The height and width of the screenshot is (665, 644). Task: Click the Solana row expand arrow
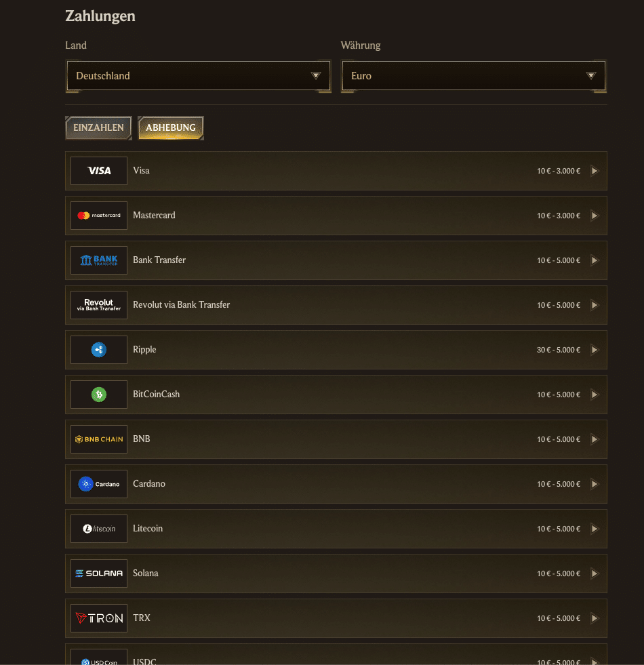tap(595, 573)
